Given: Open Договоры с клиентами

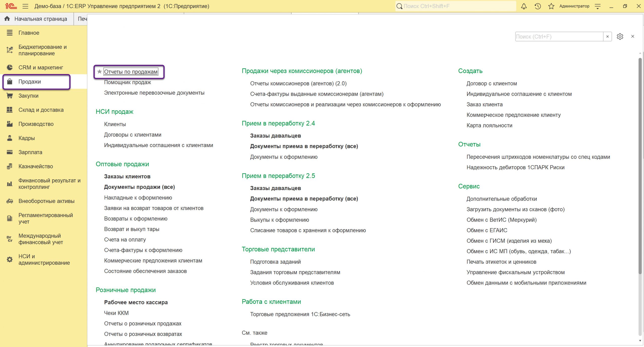Looking at the screenshot, I should tap(133, 135).
